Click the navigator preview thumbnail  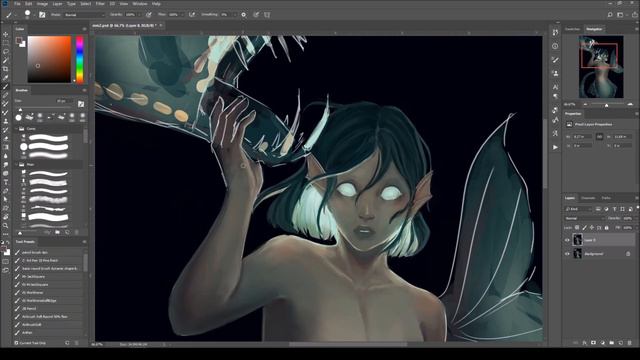point(601,67)
